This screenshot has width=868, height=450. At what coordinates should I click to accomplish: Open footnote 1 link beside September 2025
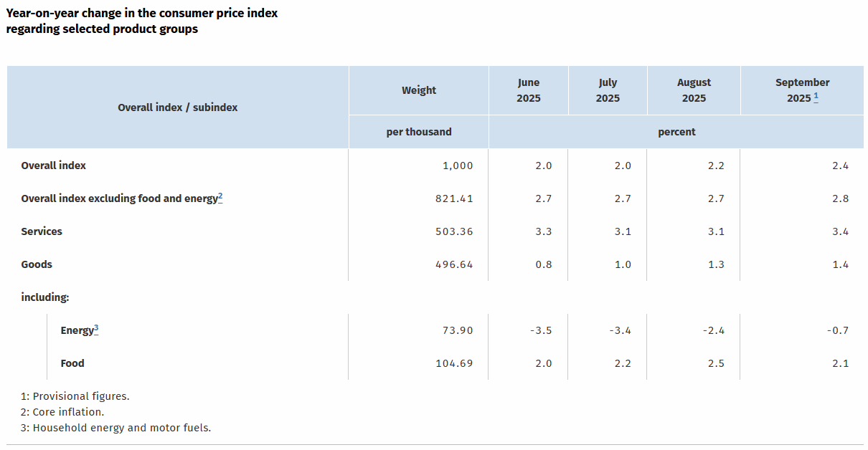click(x=816, y=97)
